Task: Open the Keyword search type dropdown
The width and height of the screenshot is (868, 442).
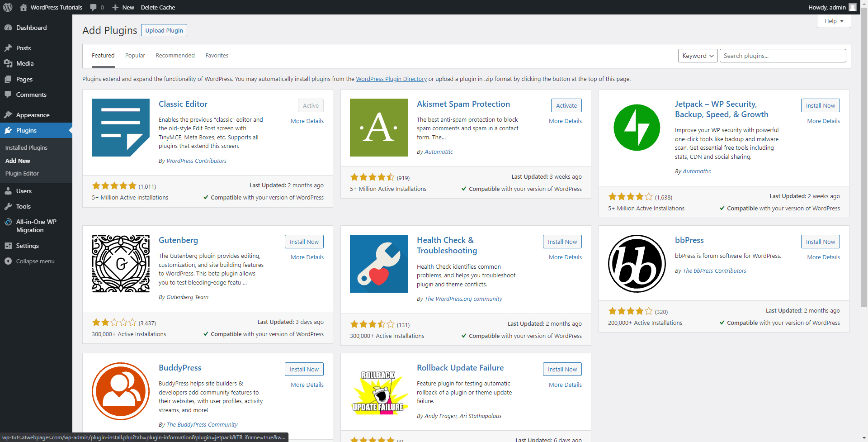Action: click(698, 56)
